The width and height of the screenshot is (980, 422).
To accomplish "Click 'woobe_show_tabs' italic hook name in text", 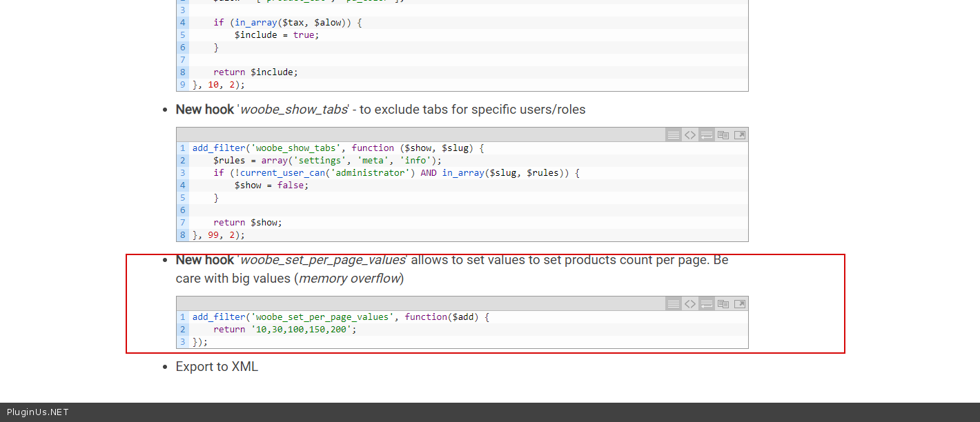I will coord(294,110).
